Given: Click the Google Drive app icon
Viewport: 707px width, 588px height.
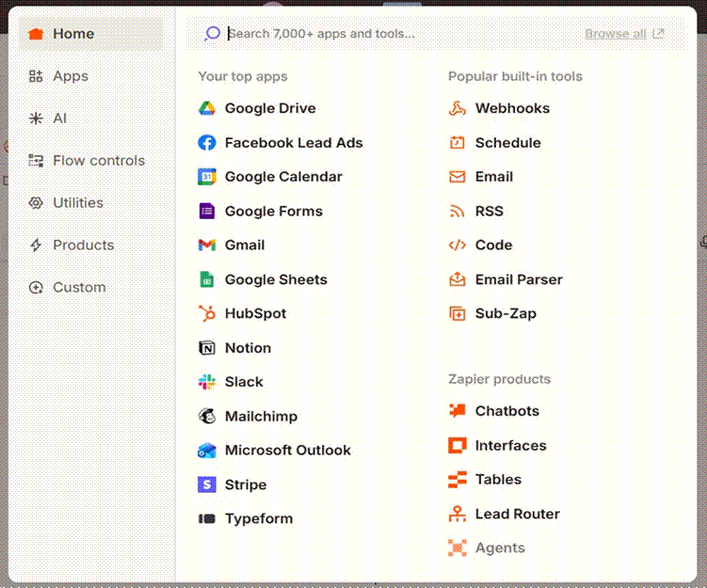Looking at the screenshot, I should click(x=207, y=108).
